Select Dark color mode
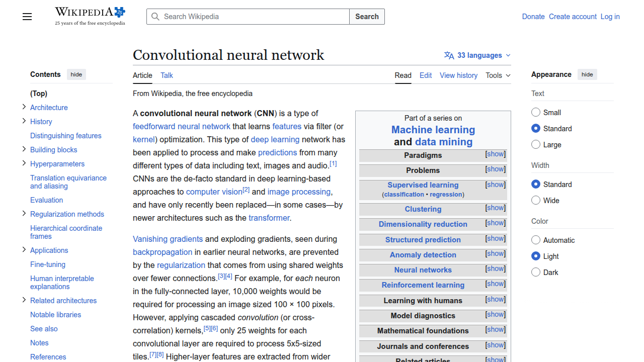Viewport: 644px width, 362px height. coord(536,273)
